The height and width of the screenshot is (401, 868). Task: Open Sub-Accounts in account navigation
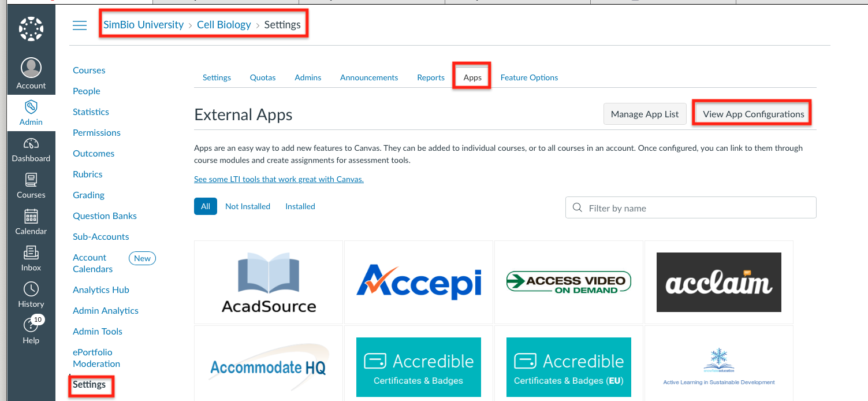click(x=101, y=237)
